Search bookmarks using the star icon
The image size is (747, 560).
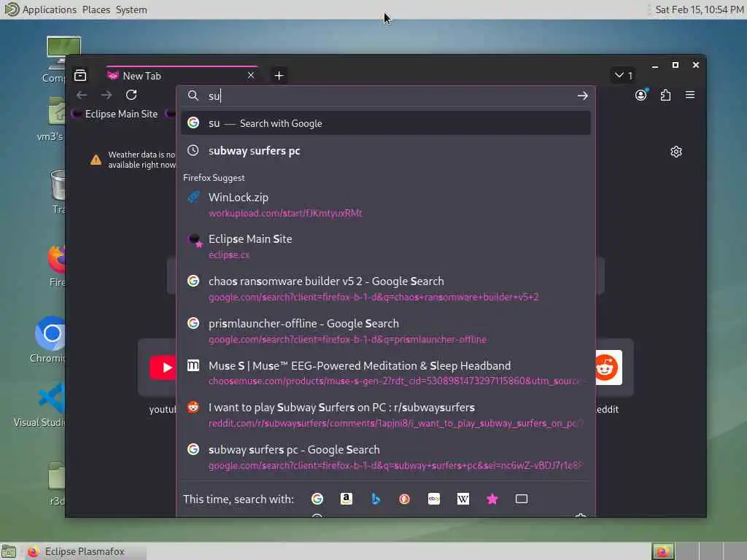tap(492, 499)
